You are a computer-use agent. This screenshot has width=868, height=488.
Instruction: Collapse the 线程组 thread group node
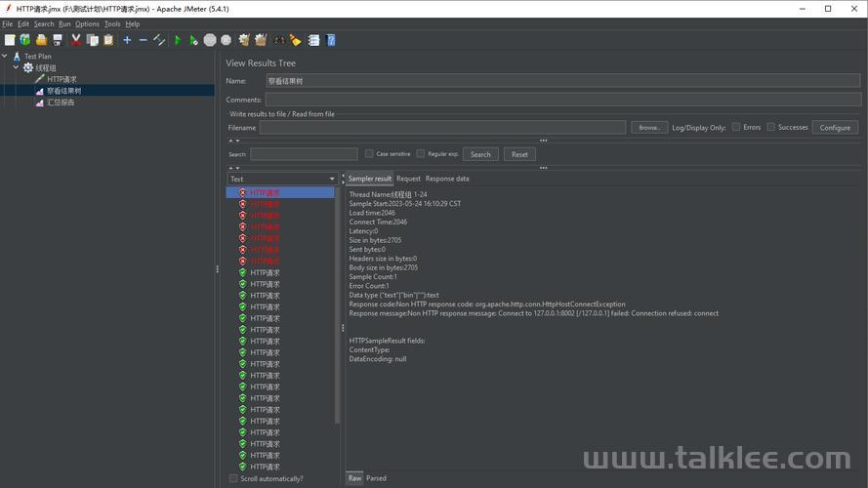[16, 67]
